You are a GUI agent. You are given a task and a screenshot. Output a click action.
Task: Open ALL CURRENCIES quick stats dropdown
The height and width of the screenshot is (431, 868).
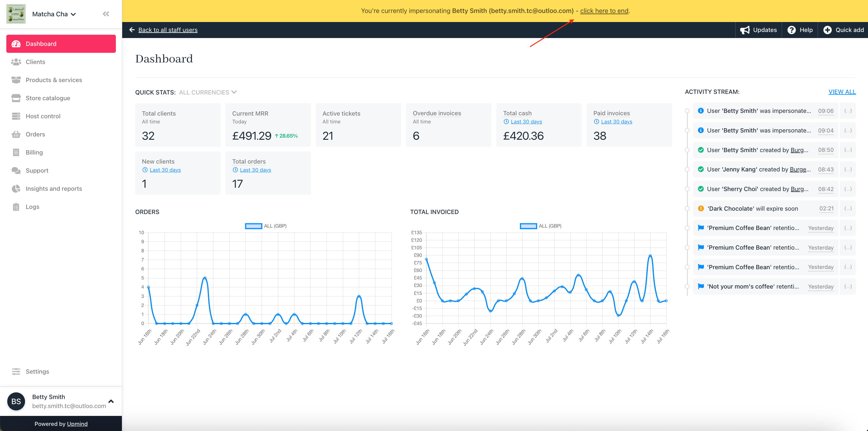click(x=208, y=92)
